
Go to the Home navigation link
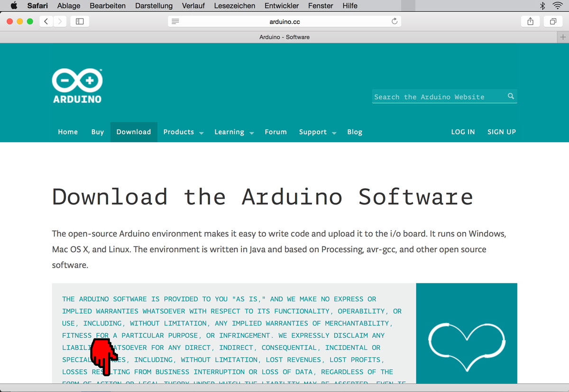click(x=68, y=132)
